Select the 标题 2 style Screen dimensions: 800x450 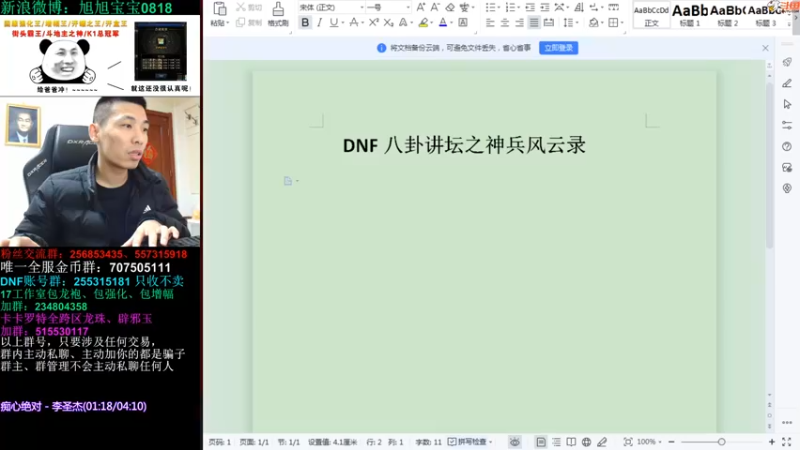tap(728, 14)
